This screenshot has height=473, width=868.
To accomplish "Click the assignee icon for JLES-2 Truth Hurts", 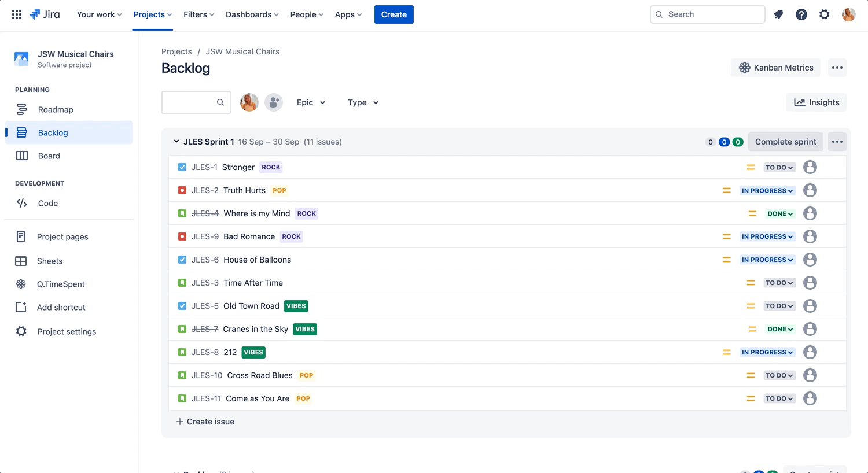I will [810, 190].
